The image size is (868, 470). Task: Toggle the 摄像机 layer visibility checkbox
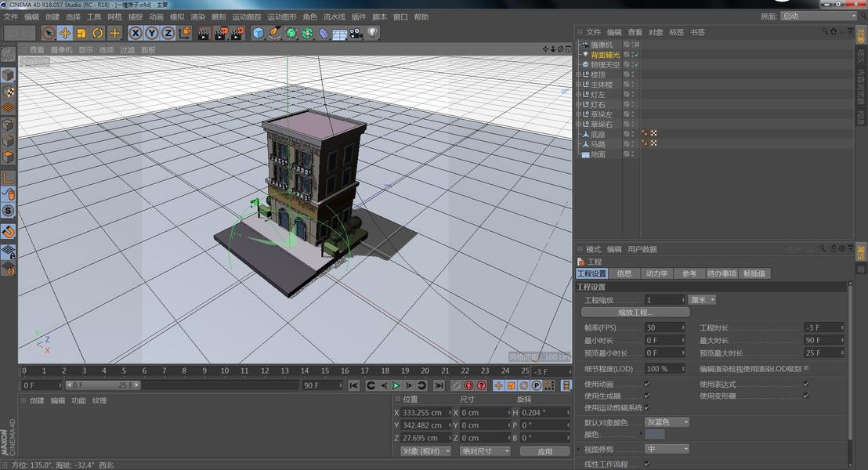tap(627, 45)
